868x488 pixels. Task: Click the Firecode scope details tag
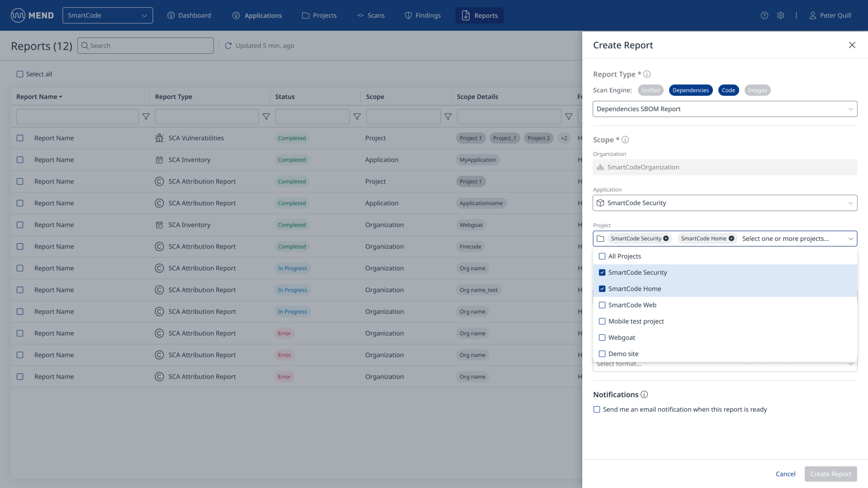point(470,247)
